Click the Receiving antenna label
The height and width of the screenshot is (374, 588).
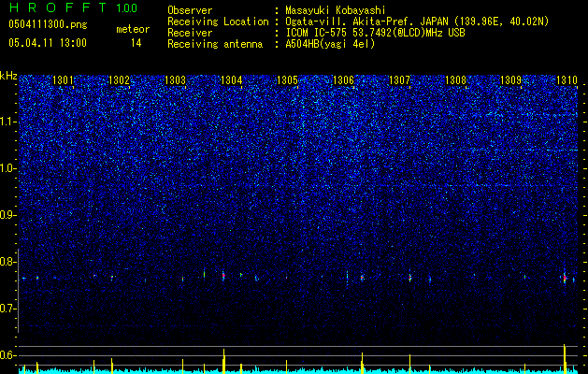point(215,44)
